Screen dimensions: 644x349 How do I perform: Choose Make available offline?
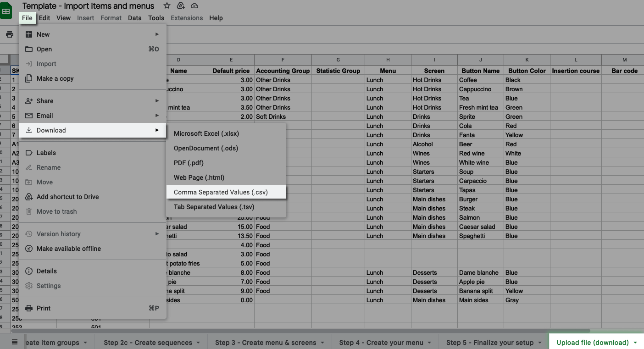[x=68, y=249]
